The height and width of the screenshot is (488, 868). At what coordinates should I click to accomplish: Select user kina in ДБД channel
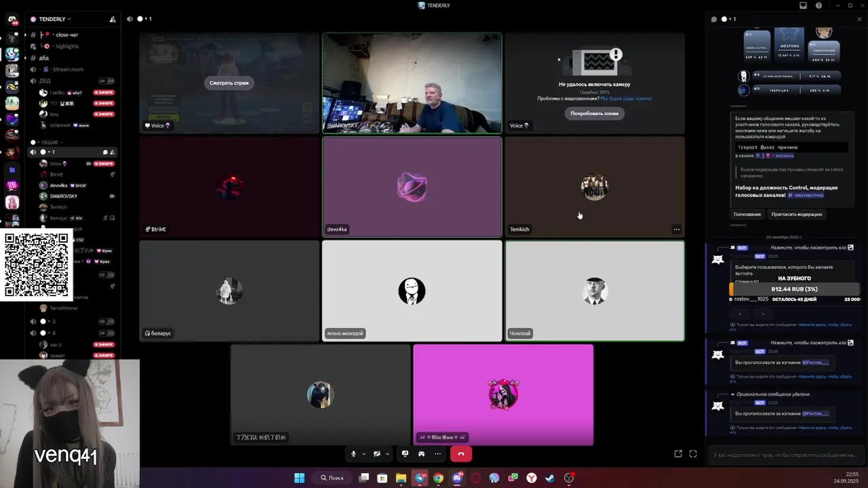coord(54,114)
